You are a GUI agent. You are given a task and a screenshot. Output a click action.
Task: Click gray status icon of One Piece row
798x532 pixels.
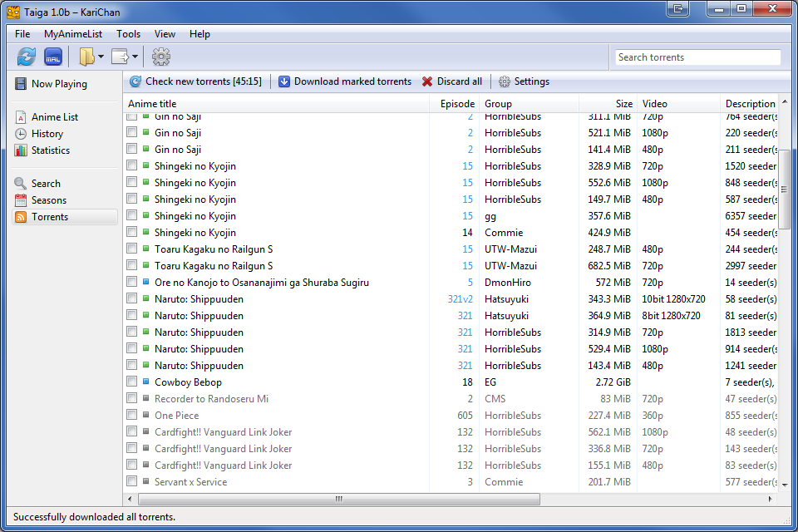pos(146,415)
